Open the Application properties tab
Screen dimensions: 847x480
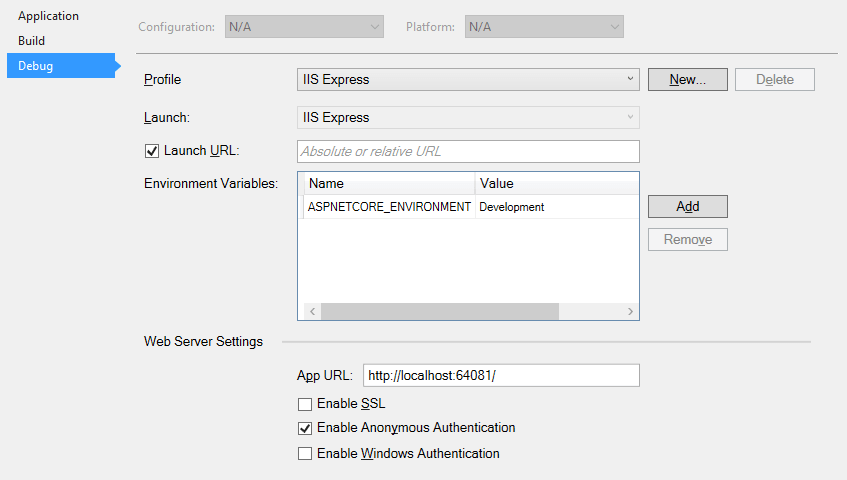tap(48, 16)
